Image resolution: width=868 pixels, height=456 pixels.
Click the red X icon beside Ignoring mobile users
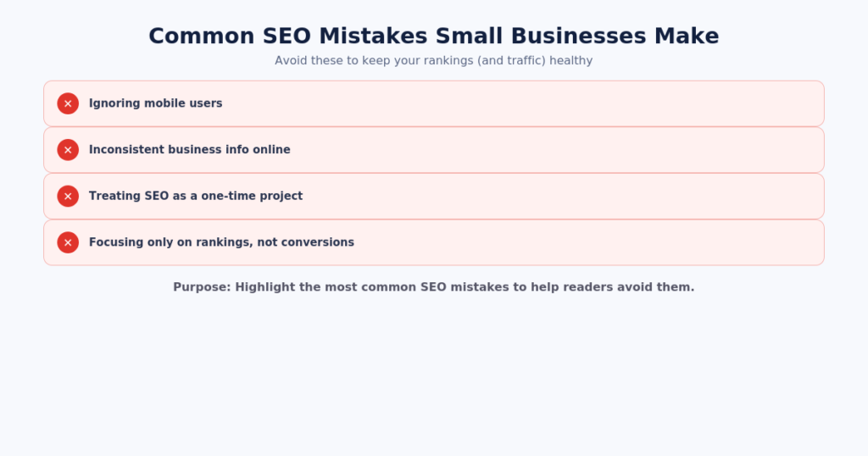coord(68,103)
